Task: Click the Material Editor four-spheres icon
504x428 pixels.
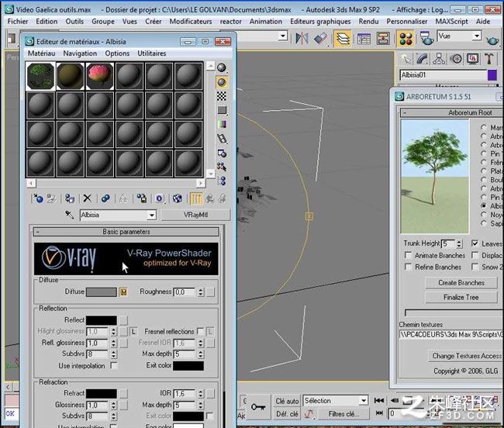Action: 406,39
